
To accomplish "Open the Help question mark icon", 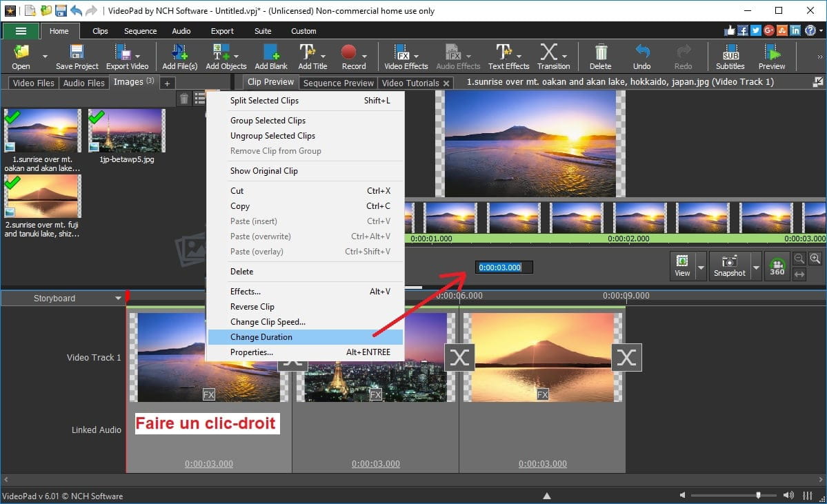I will pyautogui.click(x=810, y=30).
